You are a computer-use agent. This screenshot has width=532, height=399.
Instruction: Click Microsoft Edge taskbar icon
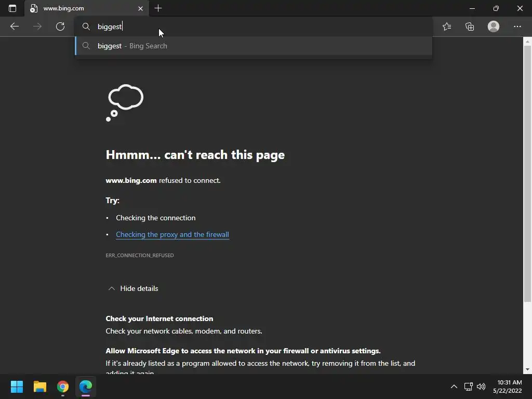pos(86,387)
